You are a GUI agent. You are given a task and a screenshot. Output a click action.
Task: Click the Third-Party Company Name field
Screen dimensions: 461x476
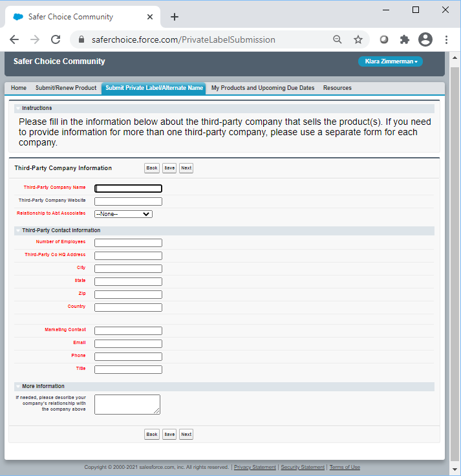128,189
